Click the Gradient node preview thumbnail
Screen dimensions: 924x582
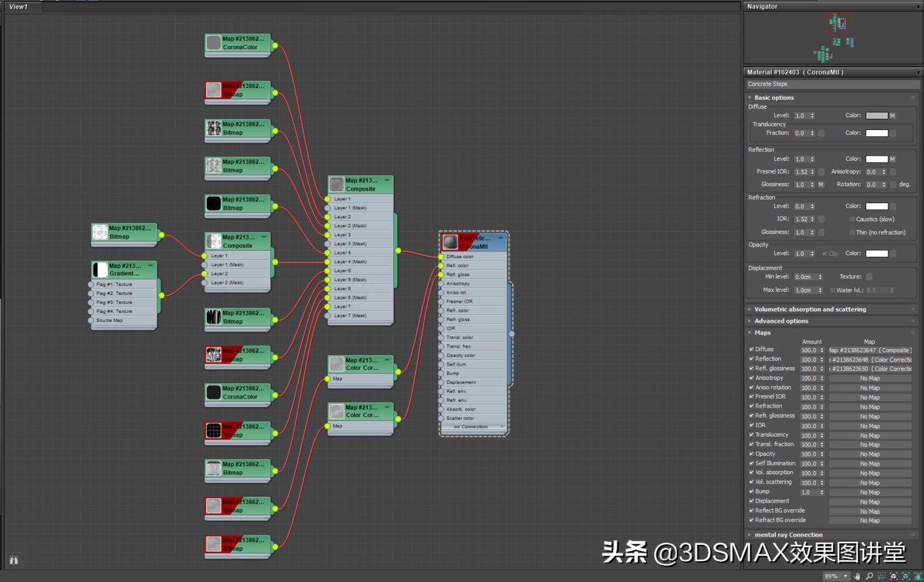point(100,270)
